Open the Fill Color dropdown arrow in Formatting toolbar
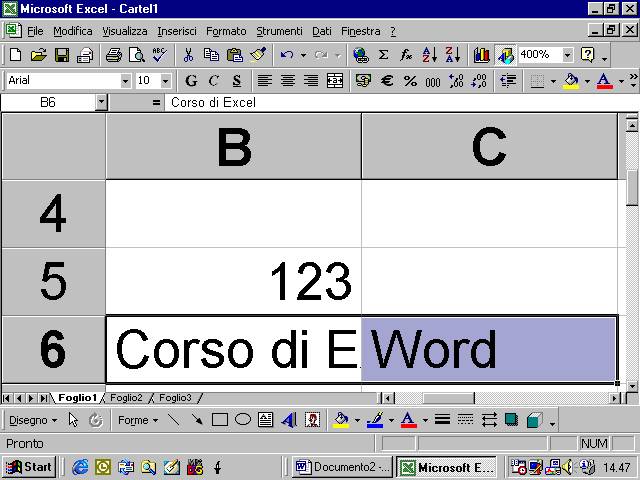The width and height of the screenshot is (640, 480). click(x=587, y=81)
